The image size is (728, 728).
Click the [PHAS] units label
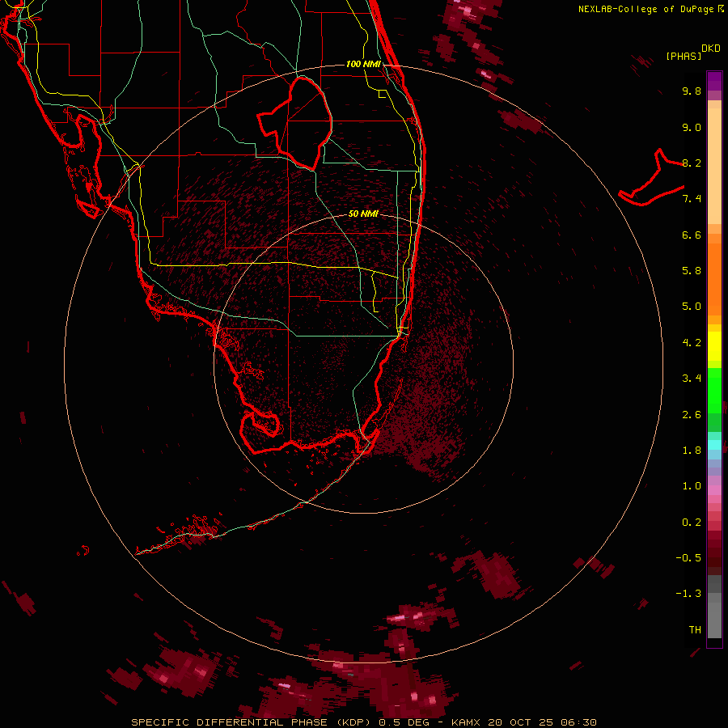(x=684, y=57)
